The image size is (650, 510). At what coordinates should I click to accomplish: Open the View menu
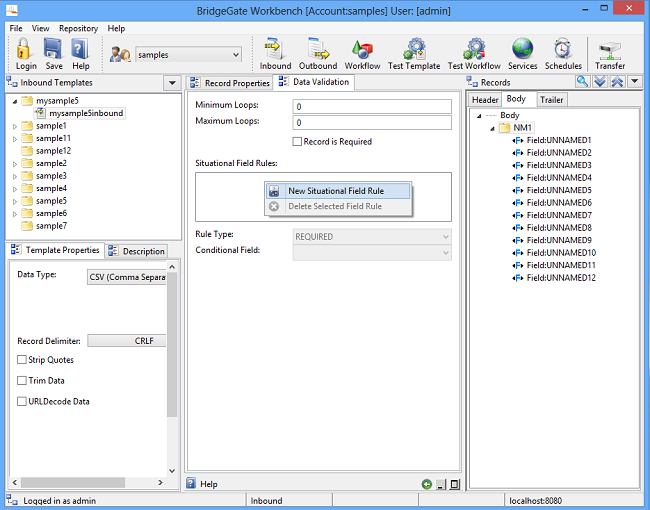click(40, 28)
